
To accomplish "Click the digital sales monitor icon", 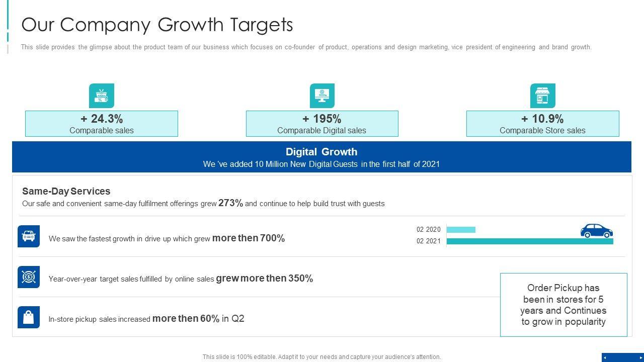I will (322, 96).
